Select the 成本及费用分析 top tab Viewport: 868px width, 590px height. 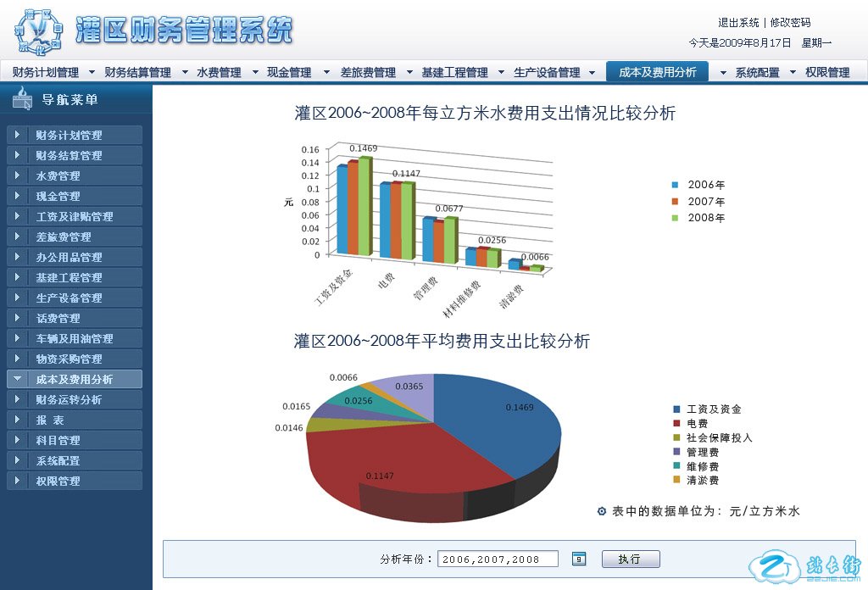click(658, 72)
